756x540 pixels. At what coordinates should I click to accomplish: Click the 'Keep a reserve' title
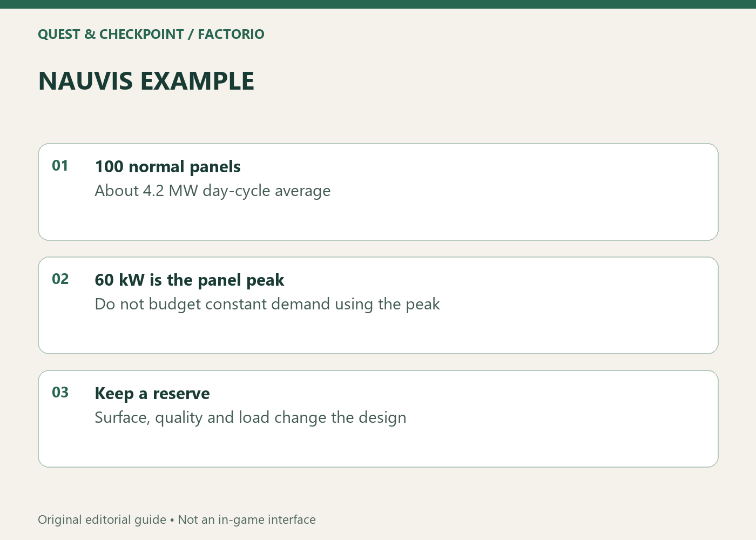click(152, 393)
